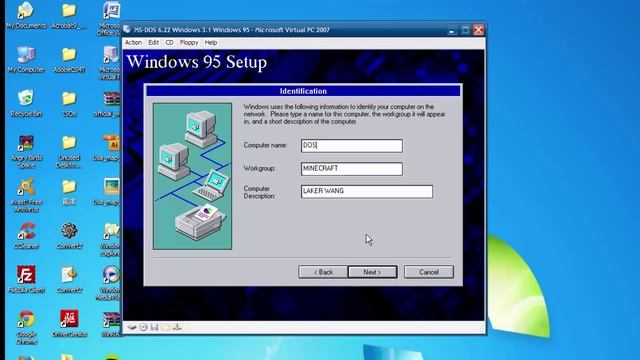The height and width of the screenshot is (360, 640).
Task: Select the Google Chrome desktop shortcut
Action: 26,327
